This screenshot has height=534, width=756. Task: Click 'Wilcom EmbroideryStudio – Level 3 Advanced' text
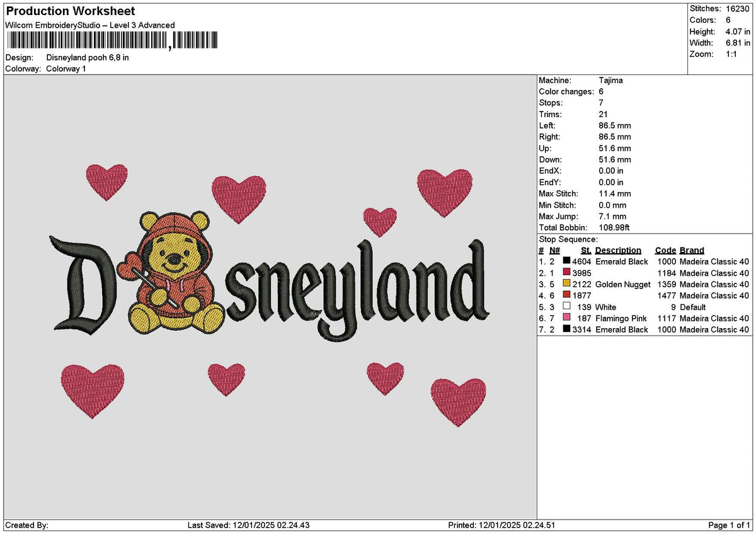coord(90,25)
